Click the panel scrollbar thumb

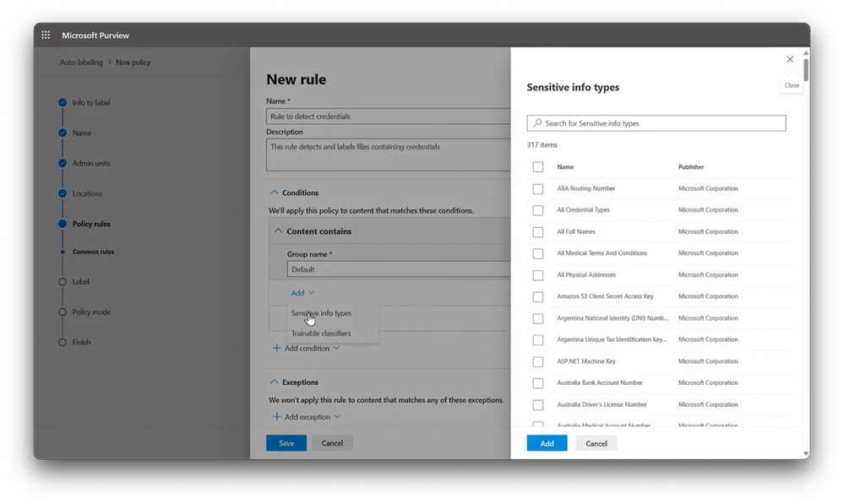(x=806, y=69)
